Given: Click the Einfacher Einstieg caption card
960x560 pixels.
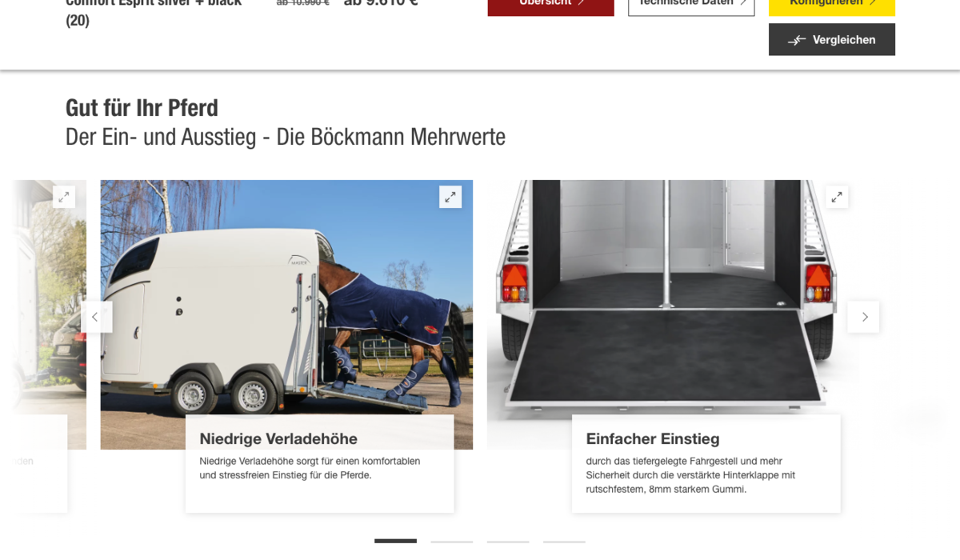Looking at the screenshot, I should [706, 464].
